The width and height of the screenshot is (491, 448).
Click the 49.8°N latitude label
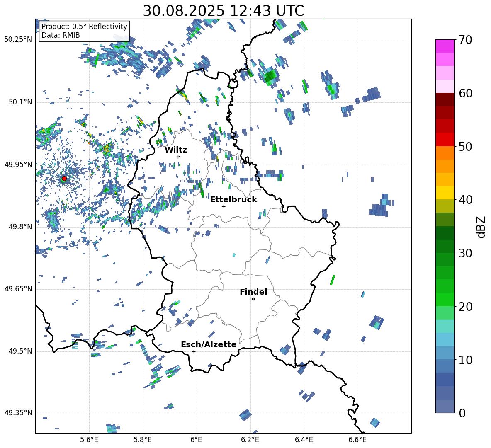20,227
